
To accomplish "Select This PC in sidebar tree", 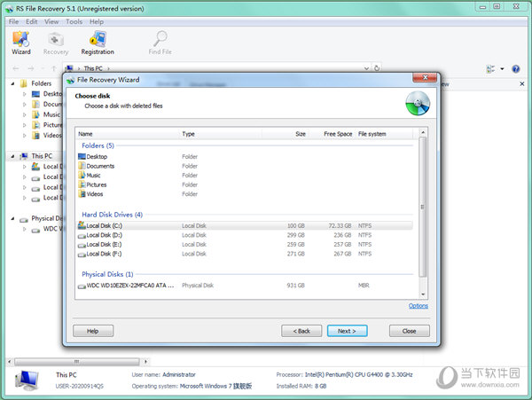I will (x=42, y=156).
